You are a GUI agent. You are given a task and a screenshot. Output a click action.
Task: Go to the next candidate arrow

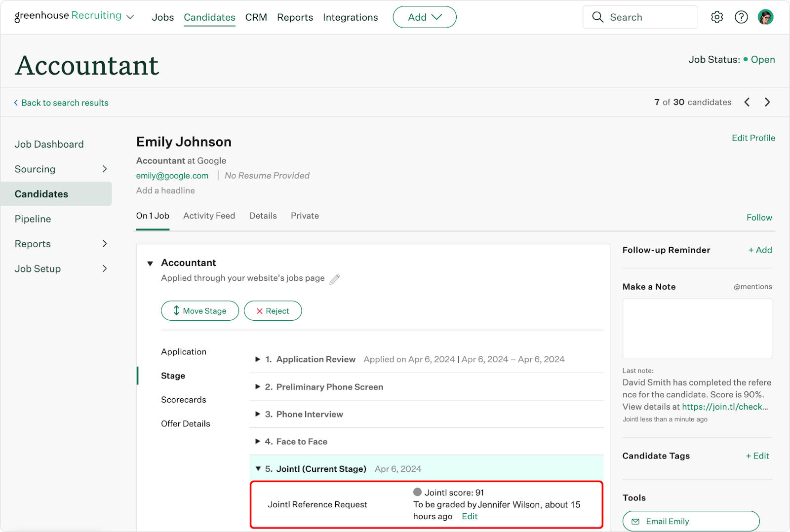767,102
